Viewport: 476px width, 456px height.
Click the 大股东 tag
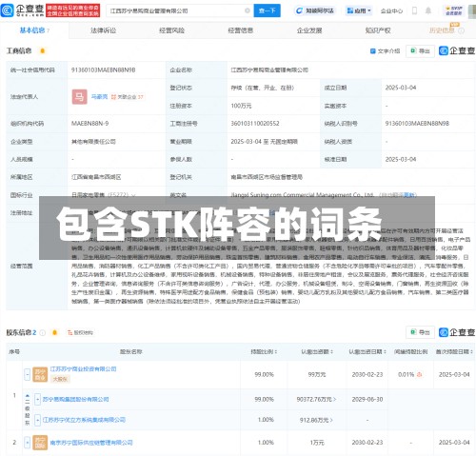coord(60,379)
